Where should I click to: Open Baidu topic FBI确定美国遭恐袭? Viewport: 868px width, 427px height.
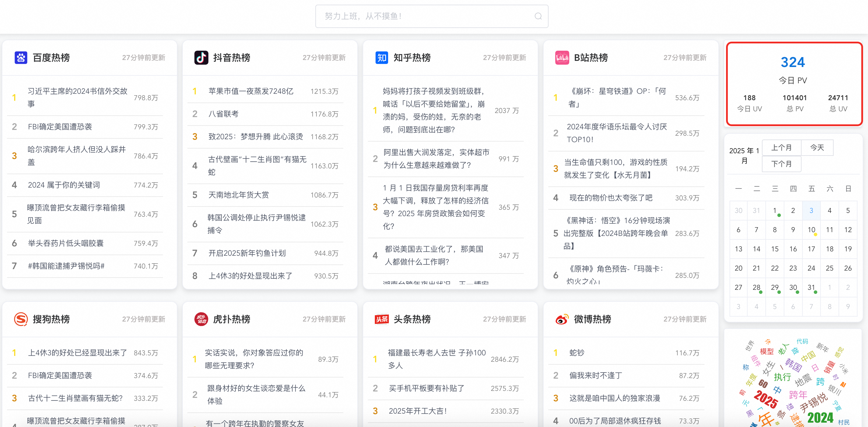pyautogui.click(x=60, y=127)
